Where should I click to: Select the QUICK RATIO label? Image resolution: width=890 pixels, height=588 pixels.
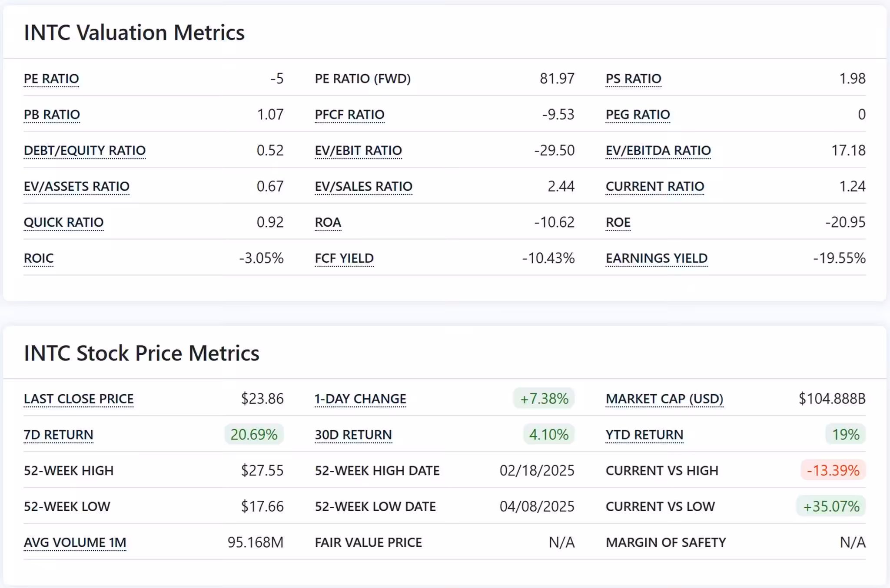63,222
